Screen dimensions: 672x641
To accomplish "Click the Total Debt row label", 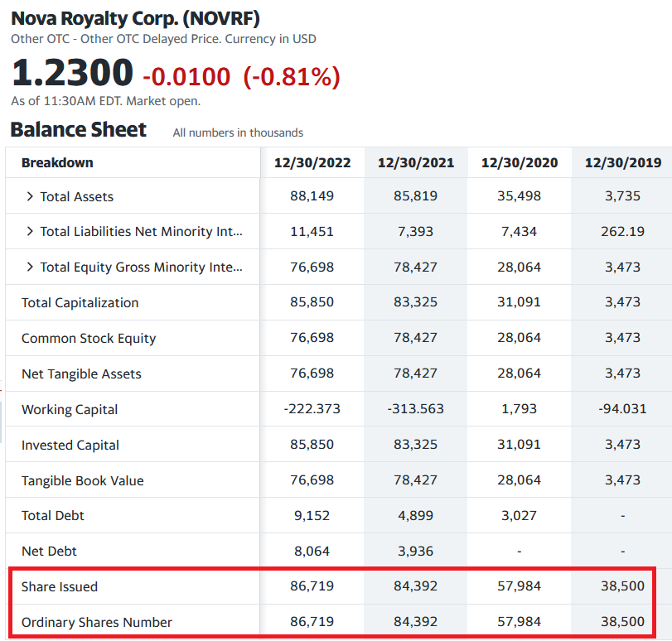I will [x=53, y=516].
